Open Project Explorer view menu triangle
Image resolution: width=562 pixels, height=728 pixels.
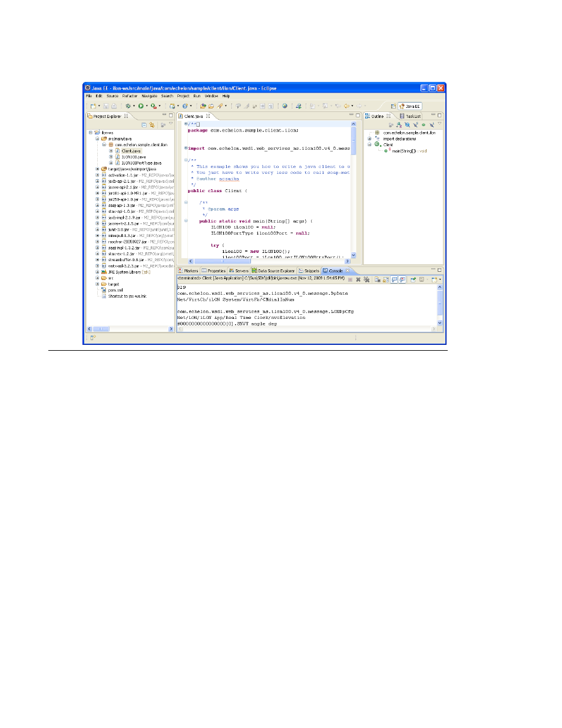point(171,124)
